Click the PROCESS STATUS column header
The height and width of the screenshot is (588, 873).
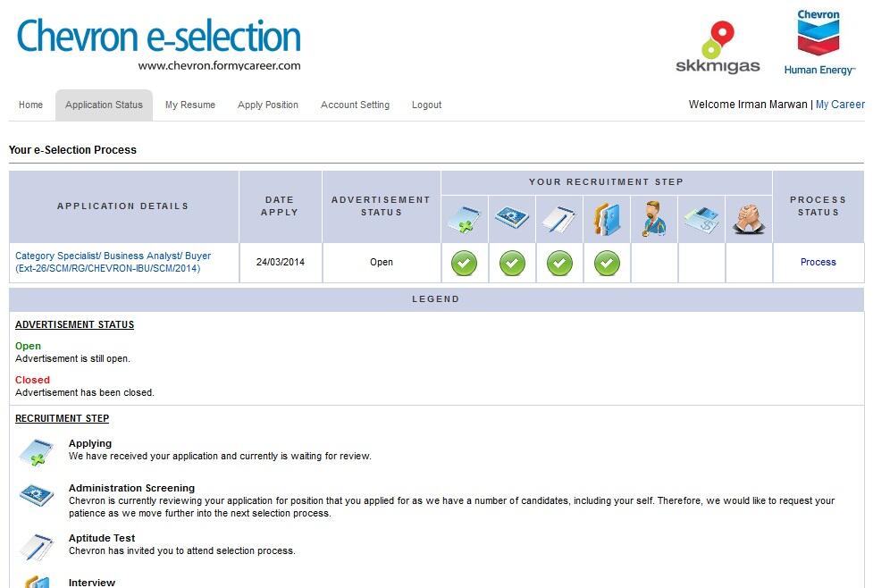pos(818,206)
